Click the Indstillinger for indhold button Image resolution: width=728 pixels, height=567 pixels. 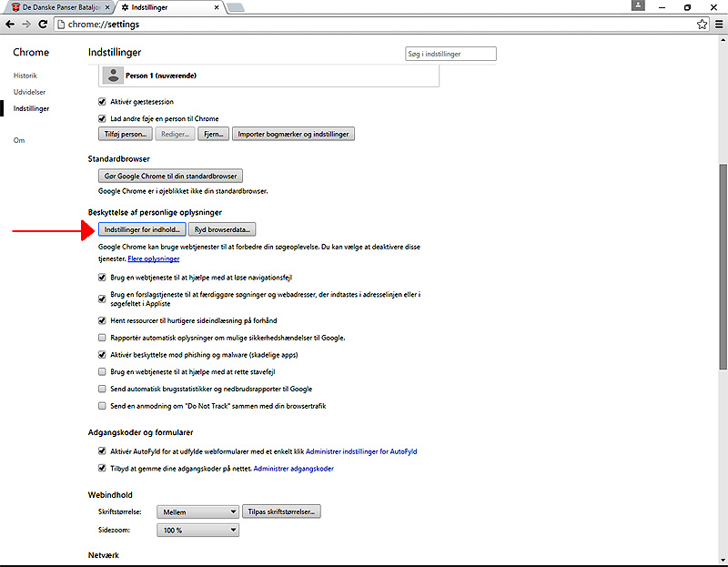coord(142,229)
